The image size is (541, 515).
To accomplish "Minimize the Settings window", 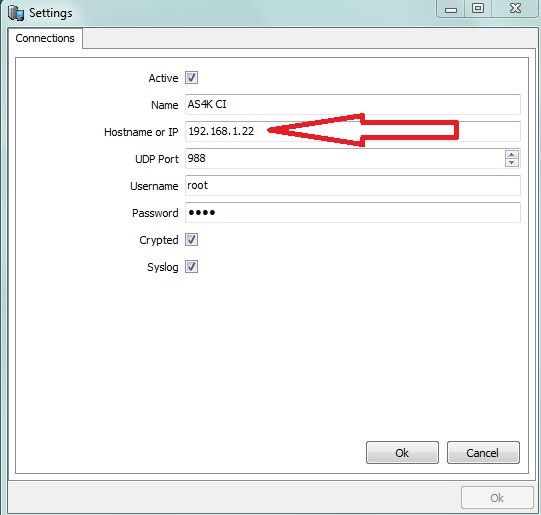I will (x=451, y=9).
